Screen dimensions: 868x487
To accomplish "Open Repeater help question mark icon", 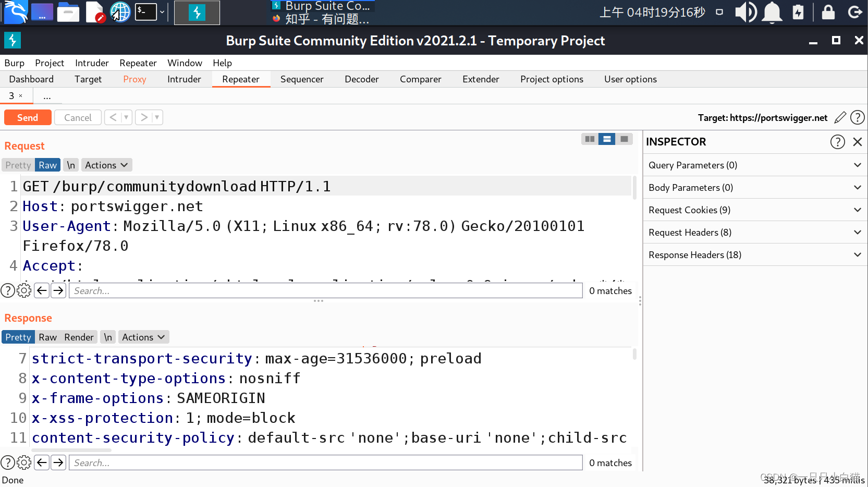I will [x=858, y=117].
